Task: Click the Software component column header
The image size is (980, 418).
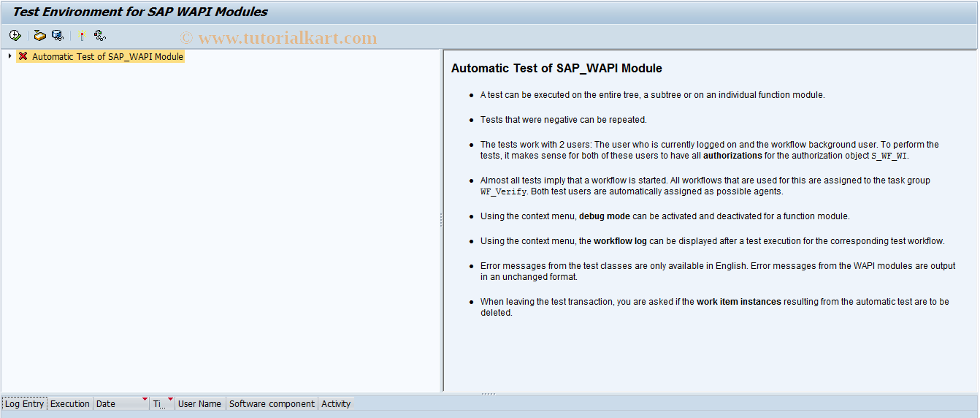Action: pyautogui.click(x=272, y=403)
